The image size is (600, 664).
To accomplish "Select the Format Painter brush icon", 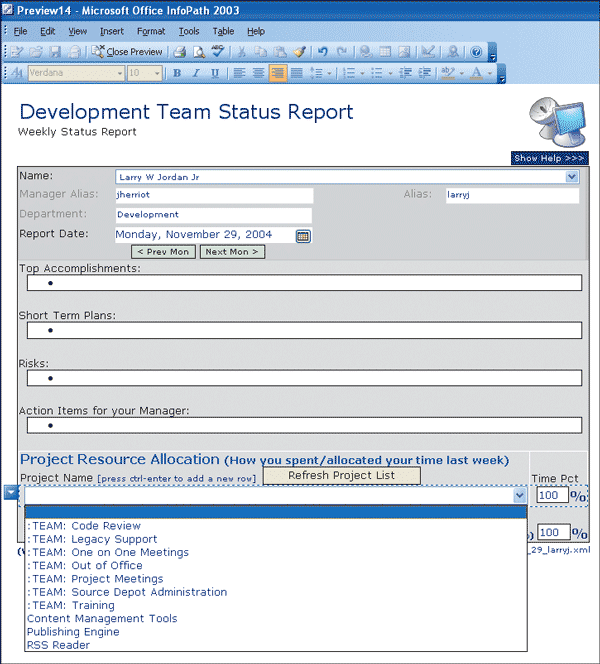I will coord(299,52).
